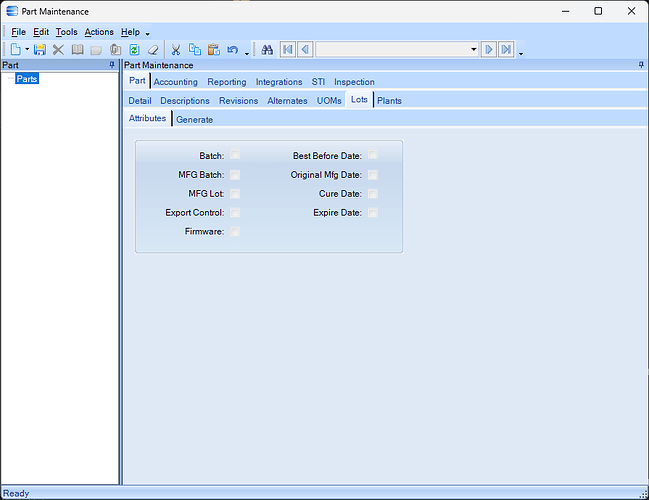649x500 pixels.
Task: Switch to the Part tab
Action: [137, 81]
